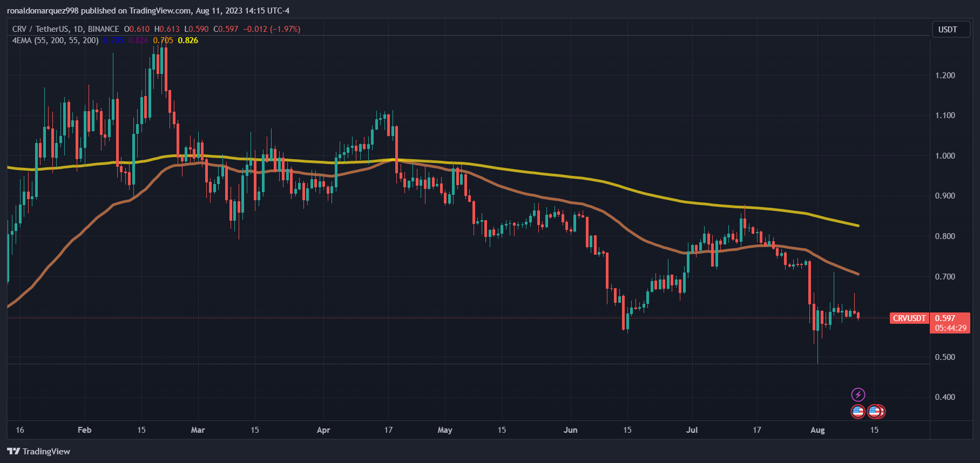Click the low price value L0.590
Viewport: 980px width, 463px height.
197,29
